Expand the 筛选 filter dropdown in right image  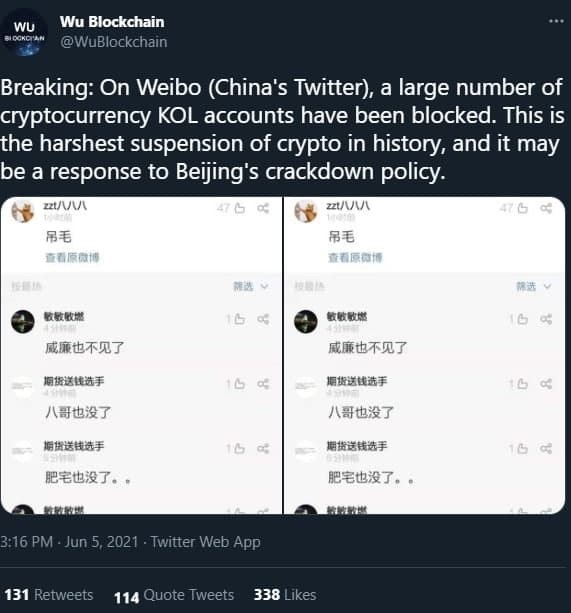[x=533, y=287]
